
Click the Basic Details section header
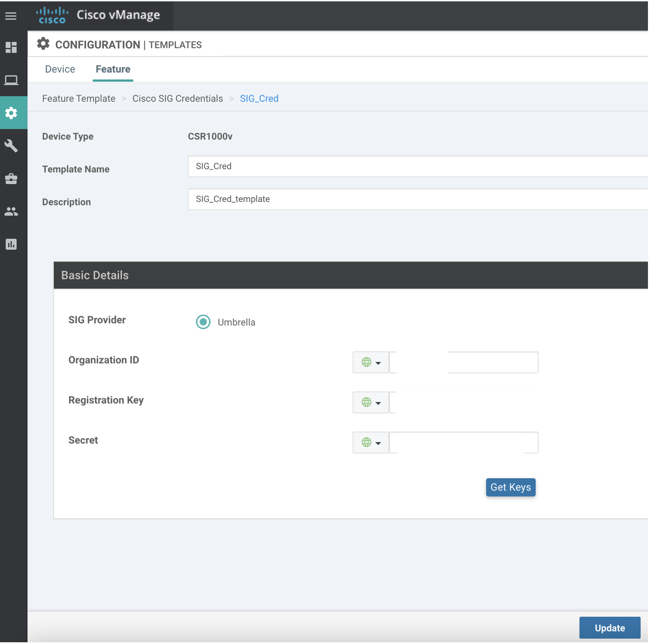point(351,275)
